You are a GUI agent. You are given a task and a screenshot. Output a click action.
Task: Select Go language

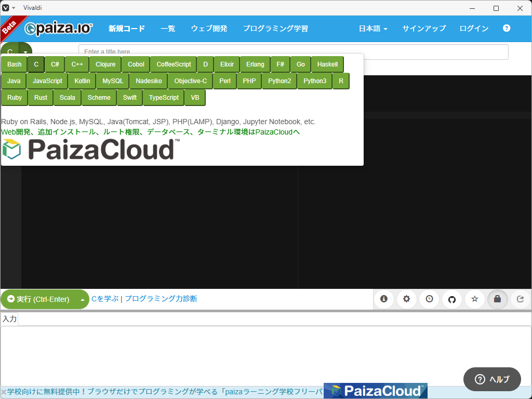(x=301, y=64)
